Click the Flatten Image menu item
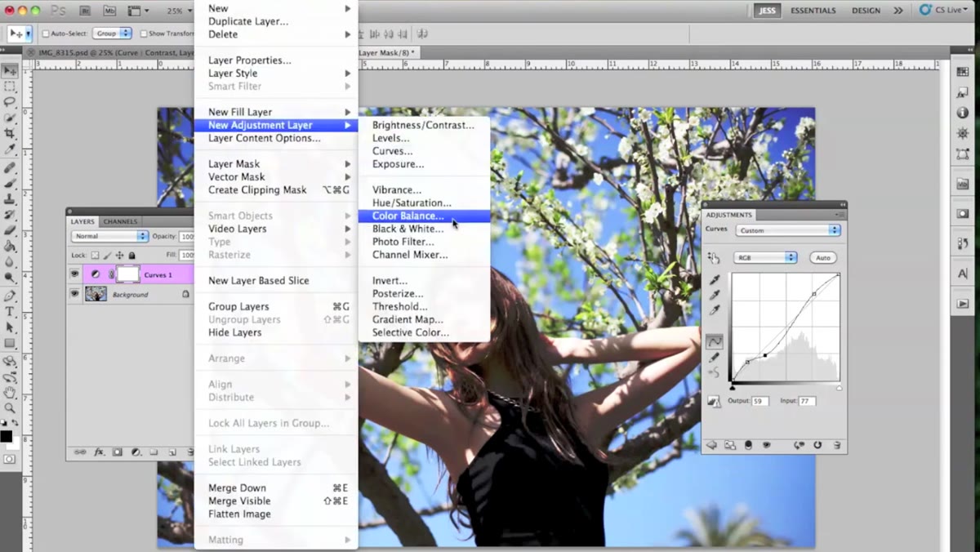 click(x=239, y=514)
